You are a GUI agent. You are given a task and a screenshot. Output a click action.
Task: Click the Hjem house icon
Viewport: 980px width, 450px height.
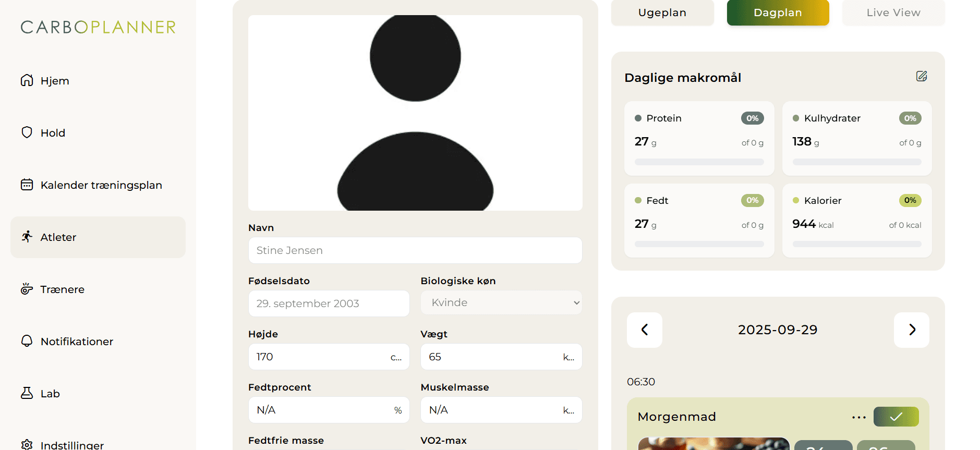(x=27, y=80)
